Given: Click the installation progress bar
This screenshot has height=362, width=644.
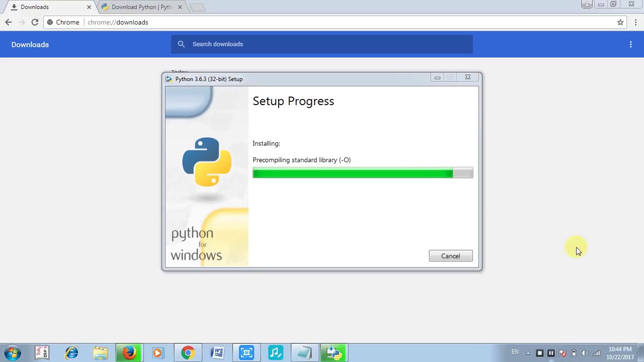Looking at the screenshot, I should 363,173.
